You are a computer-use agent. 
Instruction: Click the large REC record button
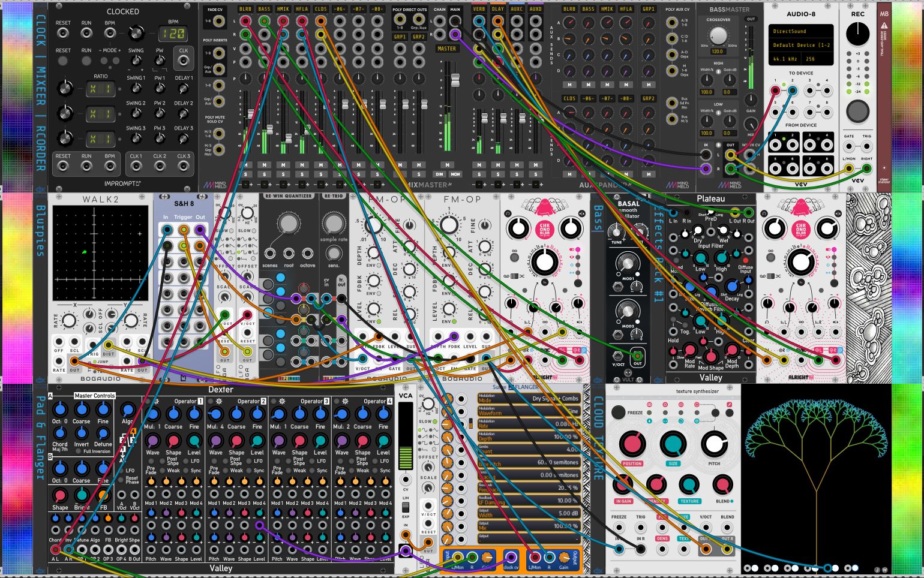tap(857, 112)
